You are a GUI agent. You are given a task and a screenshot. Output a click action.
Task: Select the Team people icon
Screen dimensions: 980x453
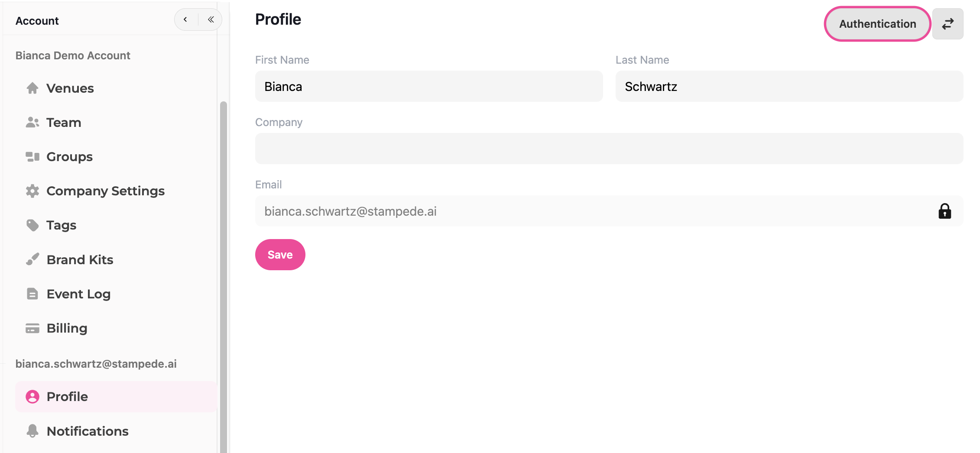(x=32, y=123)
